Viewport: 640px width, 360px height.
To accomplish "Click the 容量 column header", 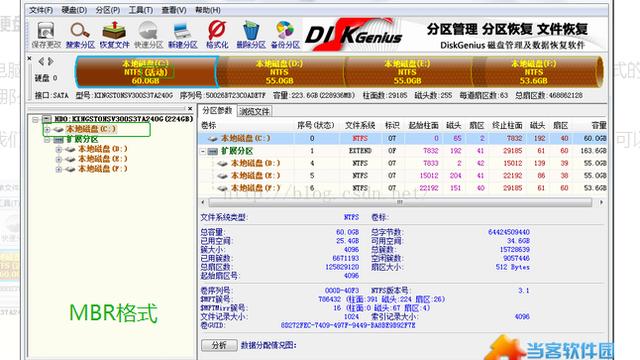I will (598, 125).
